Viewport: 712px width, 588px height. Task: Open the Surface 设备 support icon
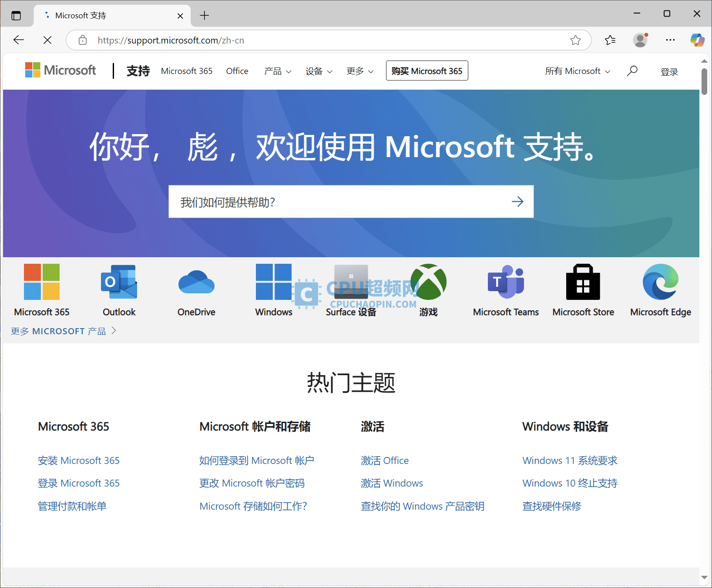click(351, 282)
